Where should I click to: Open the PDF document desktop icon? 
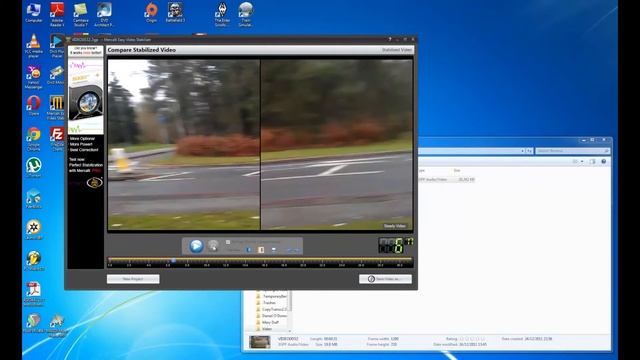pyautogui.click(x=33, y=293)
